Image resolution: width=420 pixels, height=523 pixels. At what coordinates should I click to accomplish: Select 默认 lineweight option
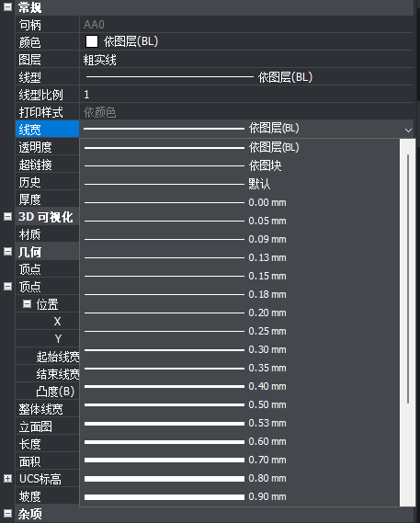[239, 184]
